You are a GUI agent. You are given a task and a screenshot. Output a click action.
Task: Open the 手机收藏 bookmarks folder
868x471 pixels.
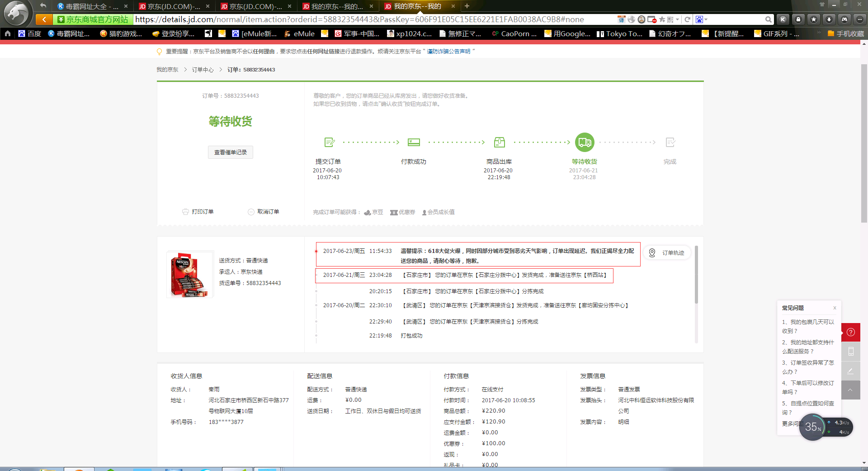[x=845, y=33]
